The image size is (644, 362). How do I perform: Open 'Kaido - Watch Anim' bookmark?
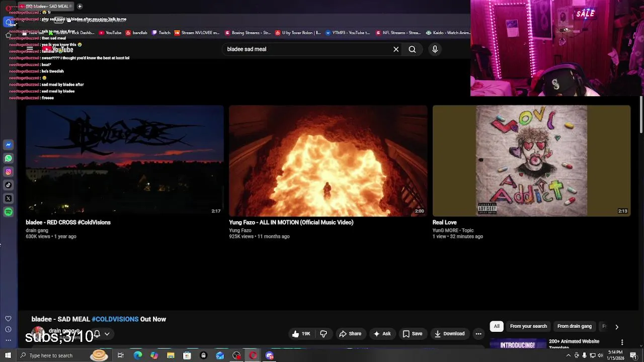448,33
